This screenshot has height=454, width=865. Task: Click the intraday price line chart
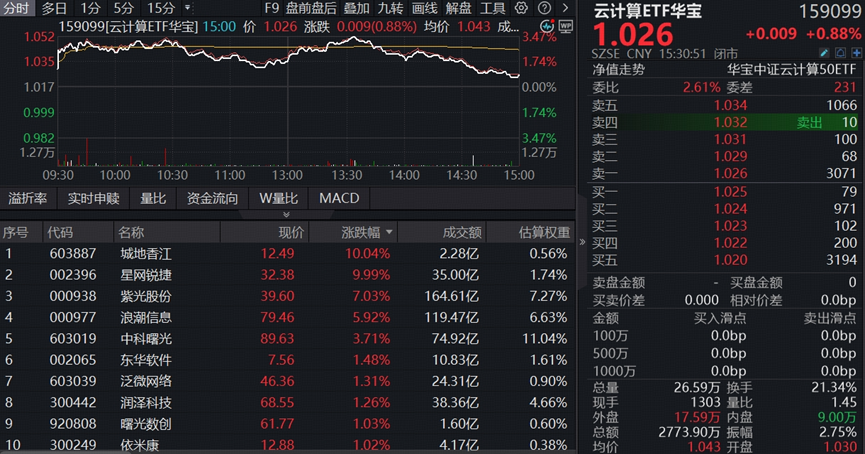pos(287,56)
